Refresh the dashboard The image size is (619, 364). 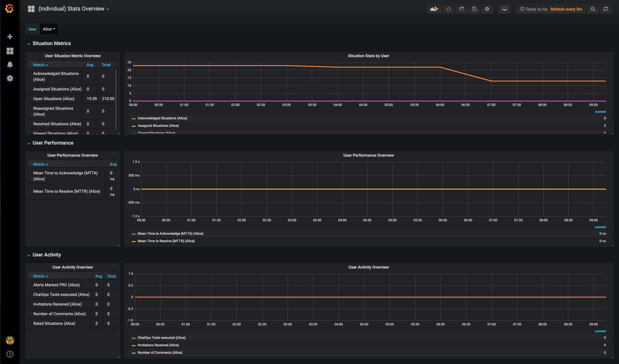pyautogui.click(x=606, y=9)
